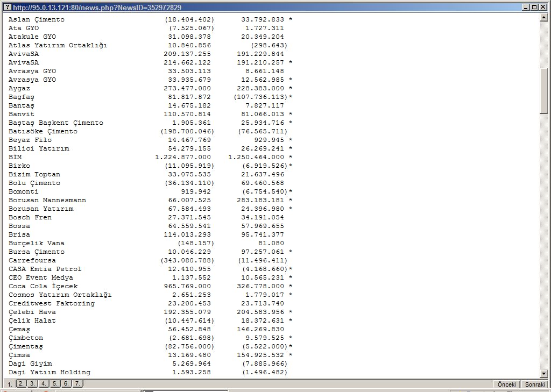Select the Borusan Yatırım row name
Viewport: 551px width, 392px height.
coord(41,209)
